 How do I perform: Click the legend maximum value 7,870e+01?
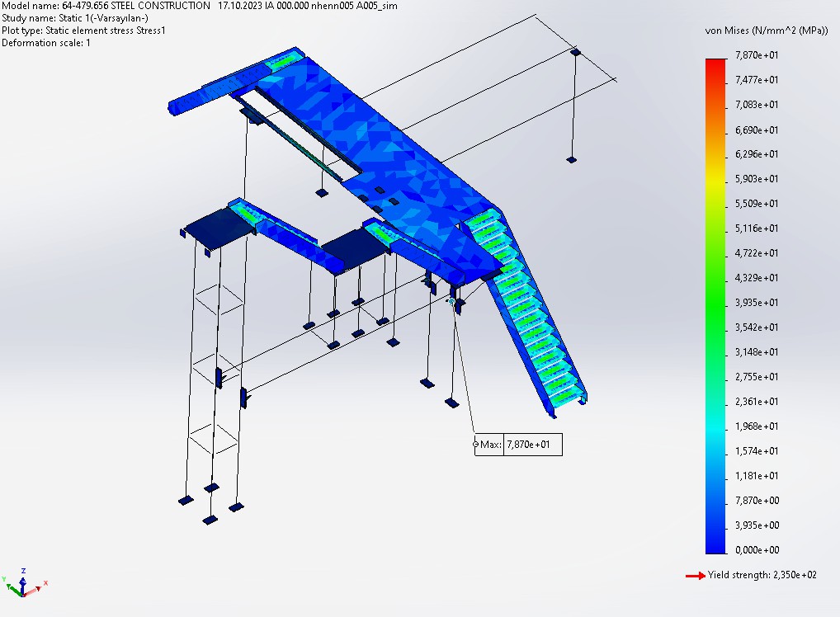click(x=757, y=55)
